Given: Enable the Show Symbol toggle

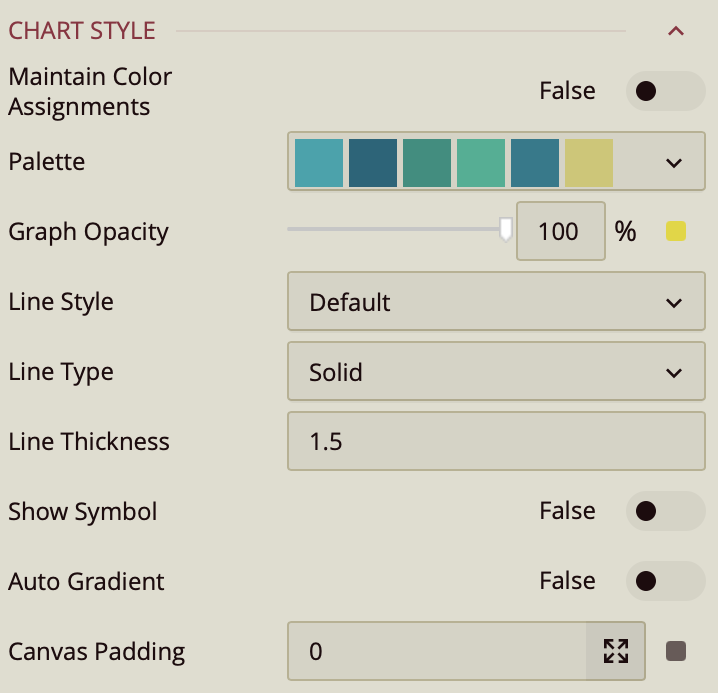Looking at the screenshot, I should click(x=665, y=512).
